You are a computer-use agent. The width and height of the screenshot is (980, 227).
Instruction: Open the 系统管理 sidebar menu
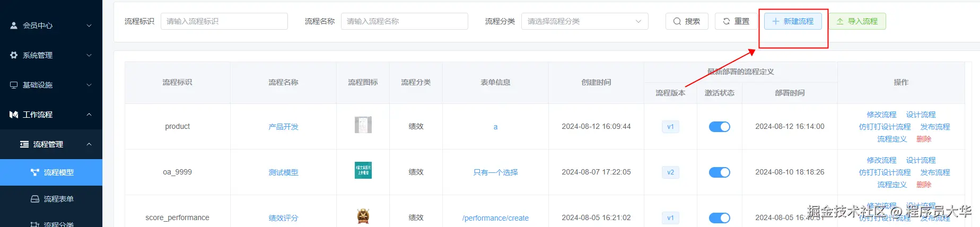click(x=51, y=55)
